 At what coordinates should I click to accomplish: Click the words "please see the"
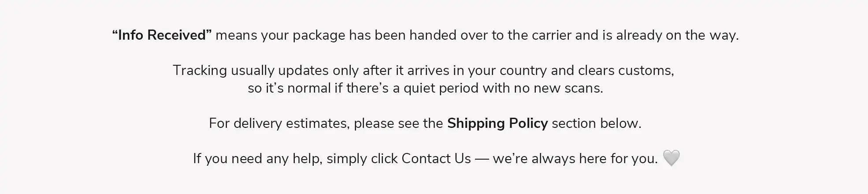tap(398, 123)
